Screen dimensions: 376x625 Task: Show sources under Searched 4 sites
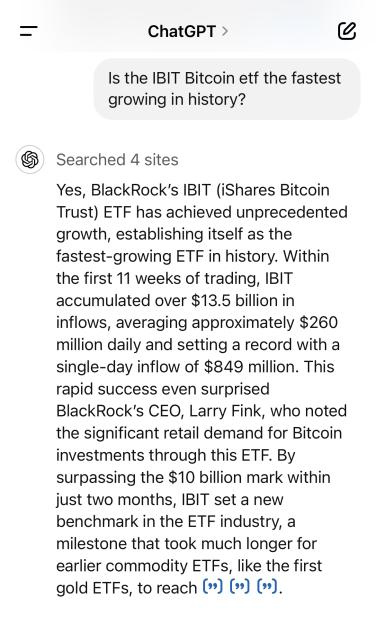117,160
